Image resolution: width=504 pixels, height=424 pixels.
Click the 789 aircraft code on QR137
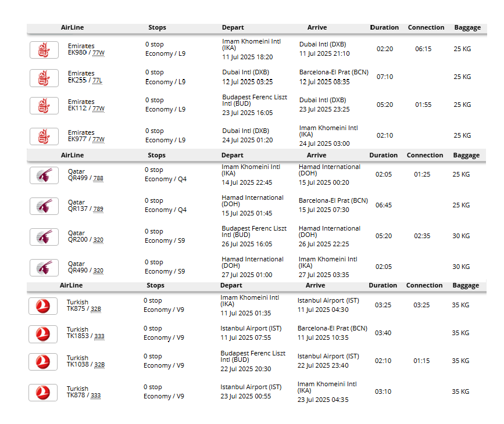tap(98, 209)
